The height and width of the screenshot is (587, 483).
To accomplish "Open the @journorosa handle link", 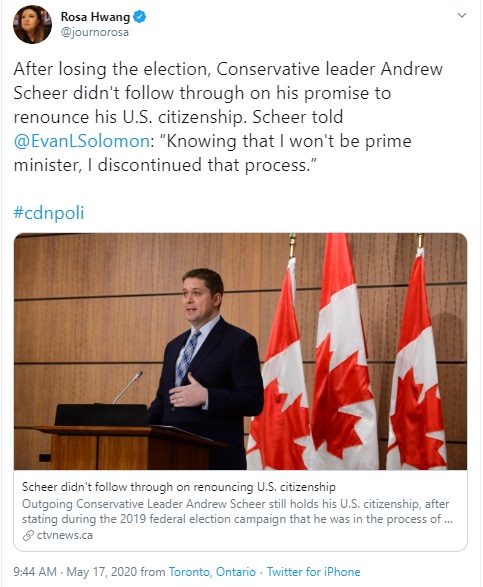I will (95, 33).
